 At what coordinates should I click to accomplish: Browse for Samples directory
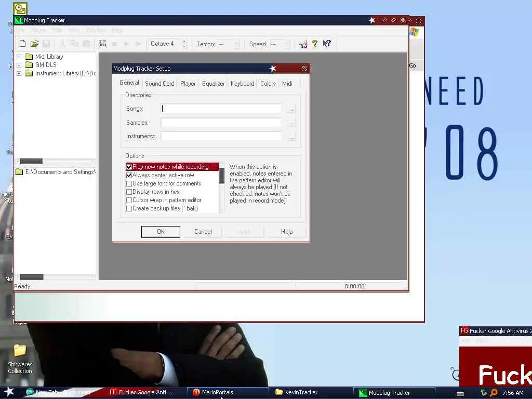click(291, 123)
